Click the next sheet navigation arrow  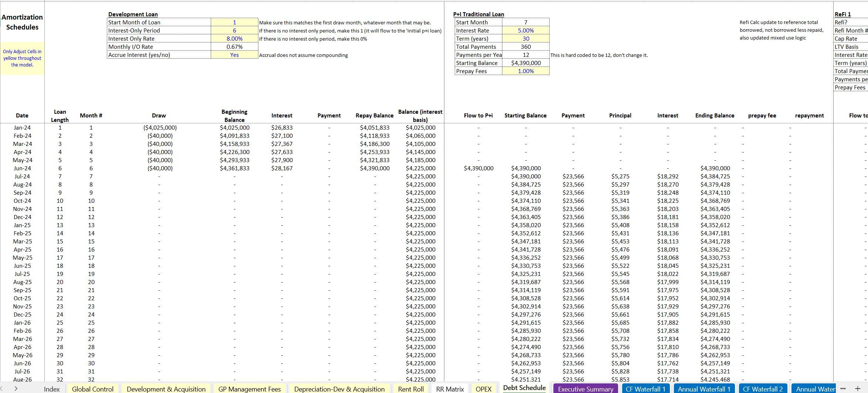pos(16,389)
